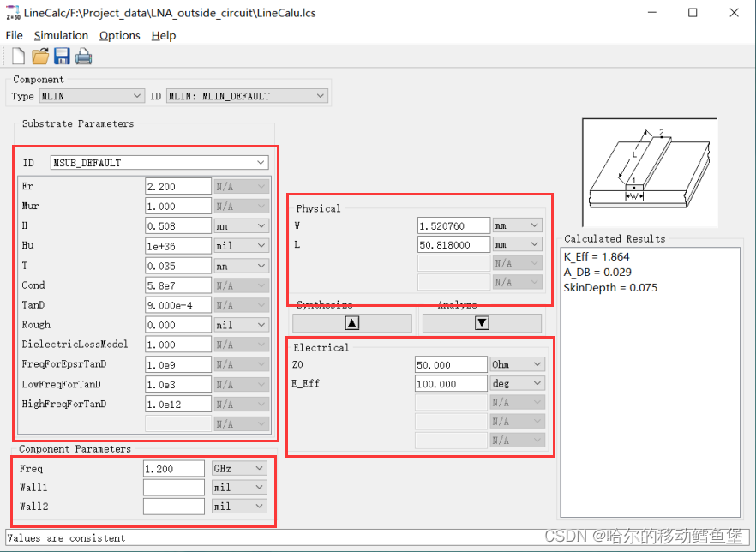Open the W unit dropdown in Physical
The width and height of the screenshot is (756, 552).
click(x=518, y=225)
